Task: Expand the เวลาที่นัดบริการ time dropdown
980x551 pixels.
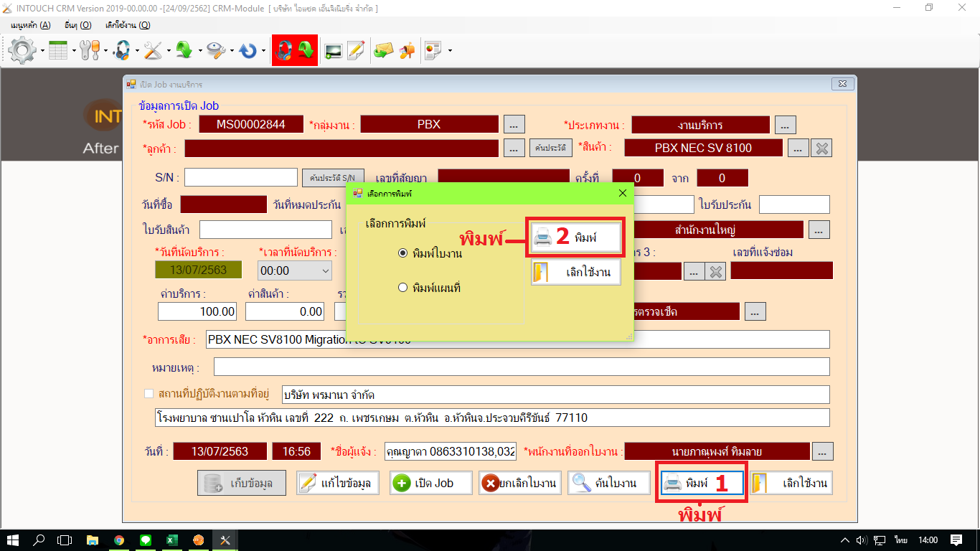Action: pyautogui.click(x=326, y=270)
